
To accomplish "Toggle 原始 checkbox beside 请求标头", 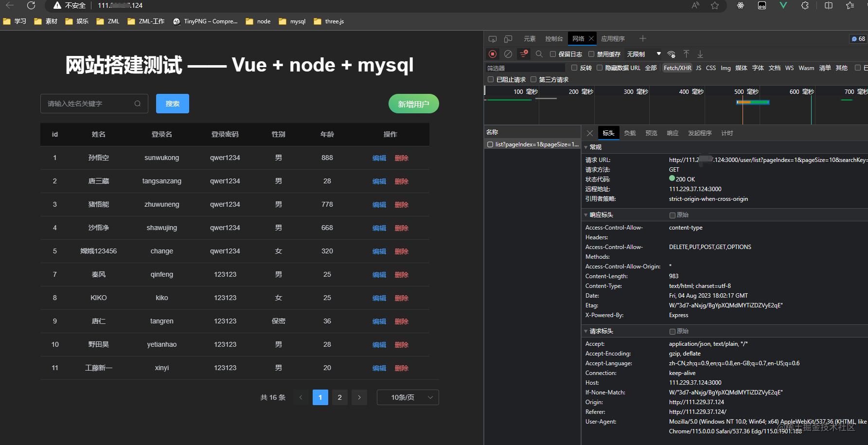I will (673, 331).
